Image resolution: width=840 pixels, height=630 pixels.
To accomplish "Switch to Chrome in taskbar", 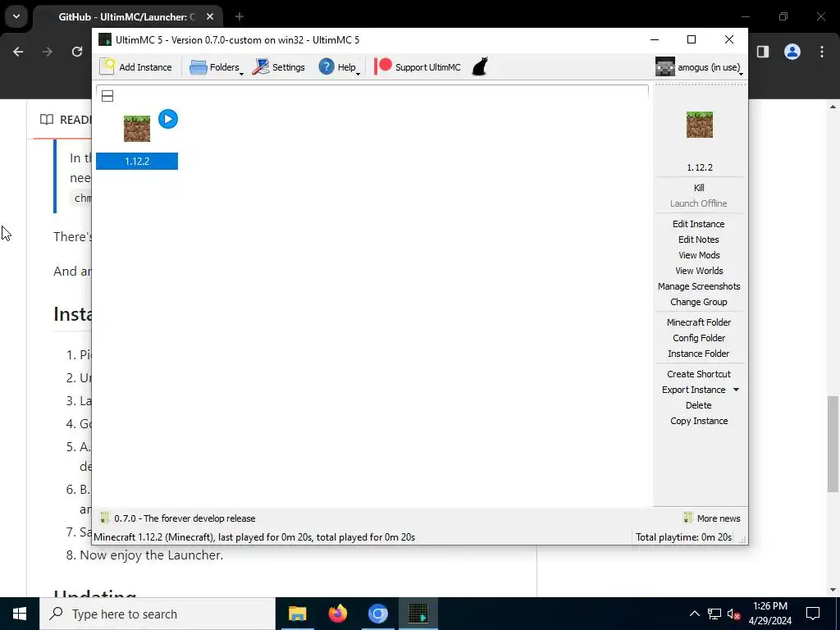I will [377, 614].
